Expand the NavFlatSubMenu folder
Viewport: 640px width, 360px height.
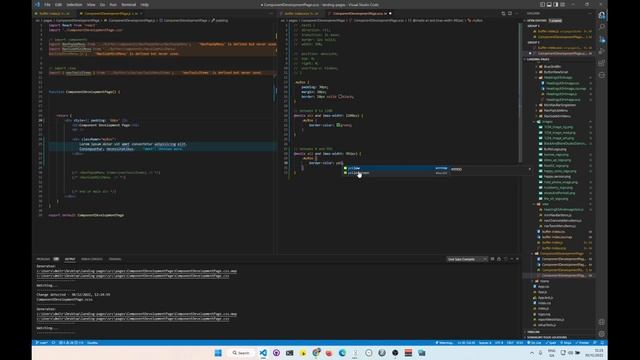click(x=556, y=111)
